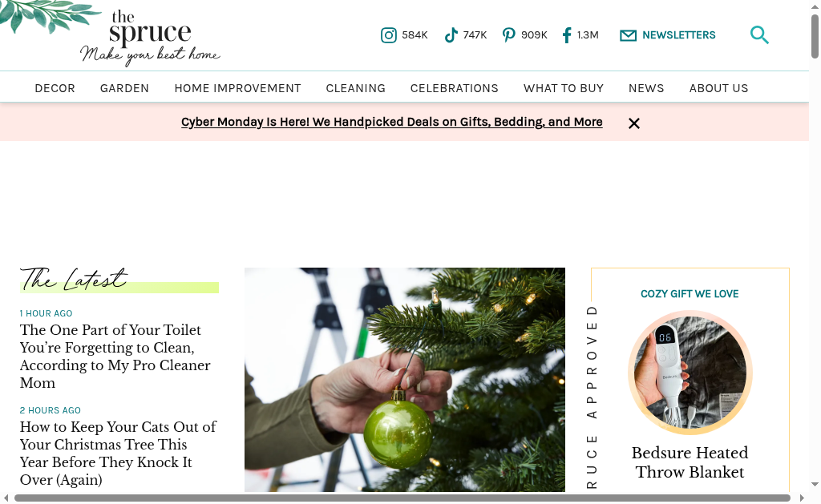This screenshot has height=504, width=821.
Task: Click the Newsletters envelope icon
Action: (628, 35)
